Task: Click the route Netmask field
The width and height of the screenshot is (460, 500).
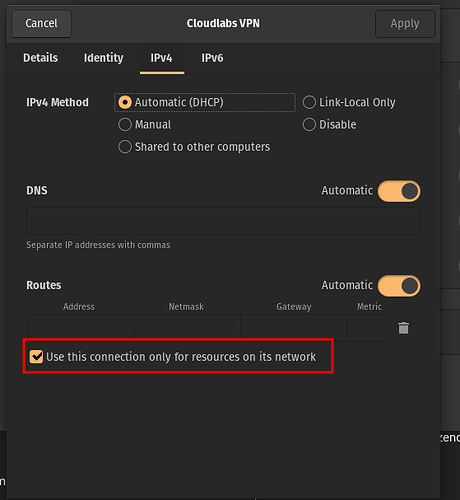Action: point(187,328)
